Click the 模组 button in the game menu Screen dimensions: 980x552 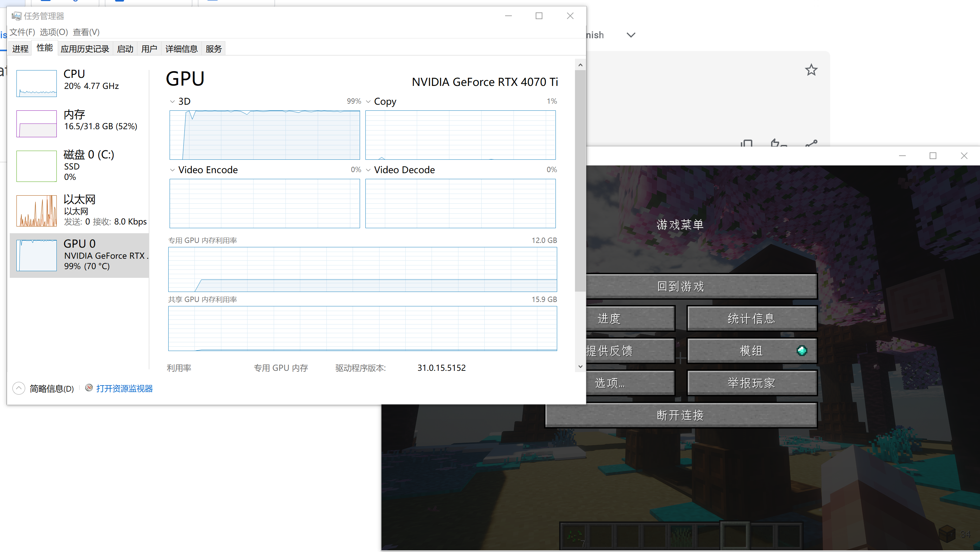point(751,351)
